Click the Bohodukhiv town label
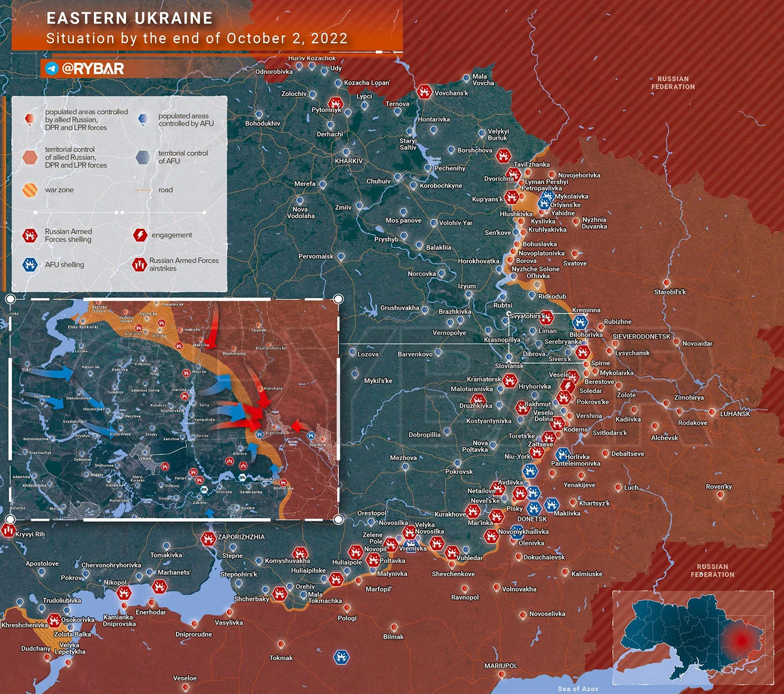The width and height of the screenshot is (784, 694). pyautogui.click(x=263, y=124)
